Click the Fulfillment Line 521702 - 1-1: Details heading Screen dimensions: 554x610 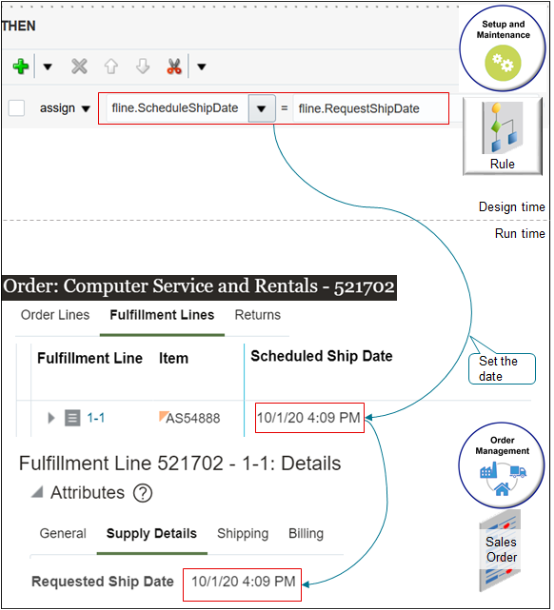pos(180,463)
